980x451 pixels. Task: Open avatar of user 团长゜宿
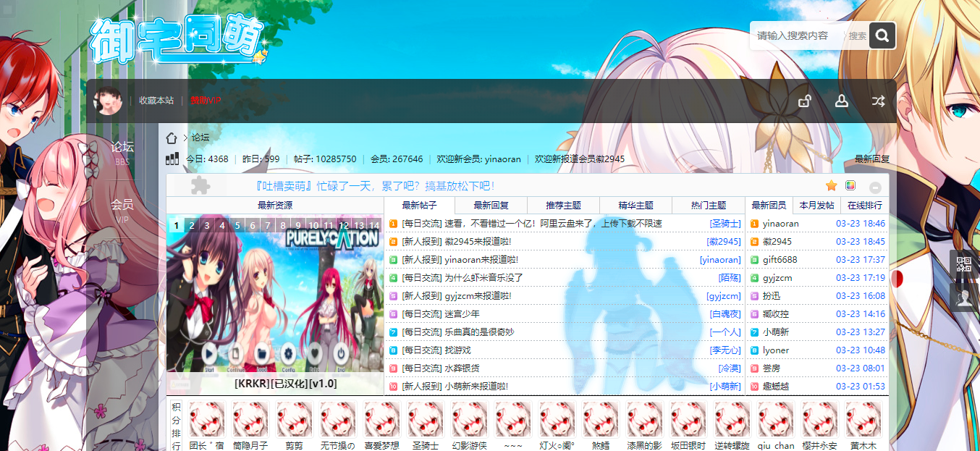pyautogui.click(x=207, y=420)
